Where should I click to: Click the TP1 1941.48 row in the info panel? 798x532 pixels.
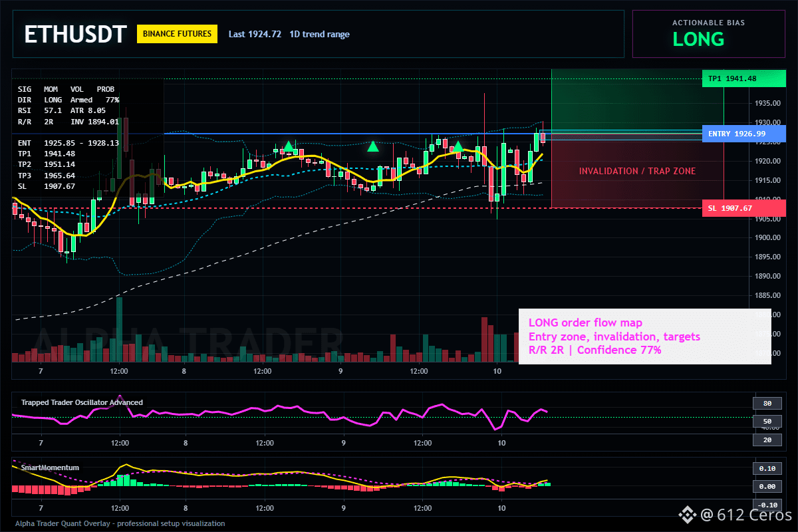(x=47, y=153)
